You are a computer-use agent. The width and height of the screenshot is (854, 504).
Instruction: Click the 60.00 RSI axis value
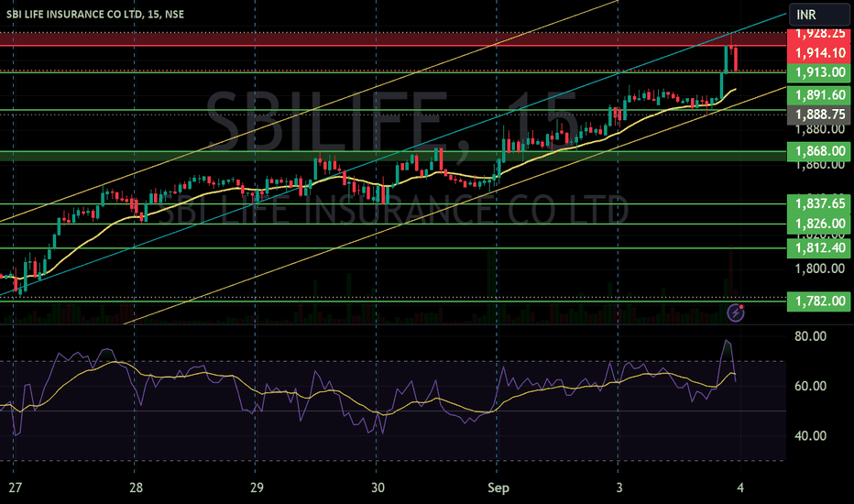(810, 386)
